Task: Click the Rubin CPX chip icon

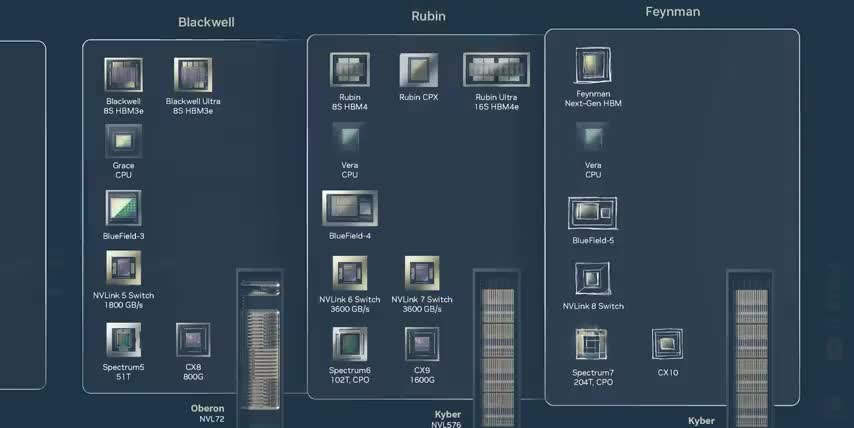Action: point(419,70)
